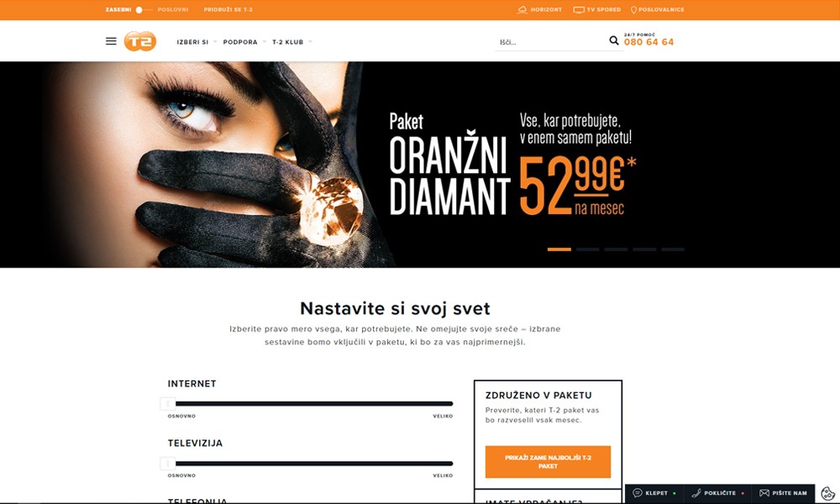840x504 pixels.
Task: Call 080 64 64 help number link
Action: [x=648, y=42]
